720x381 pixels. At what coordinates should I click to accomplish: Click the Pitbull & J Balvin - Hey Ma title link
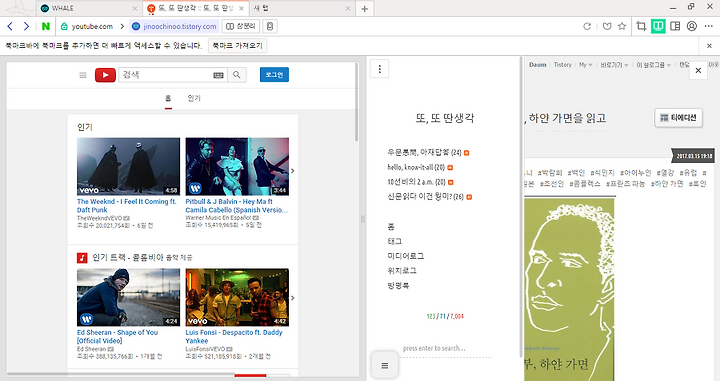pyautogui.click(x=236, y=206)
